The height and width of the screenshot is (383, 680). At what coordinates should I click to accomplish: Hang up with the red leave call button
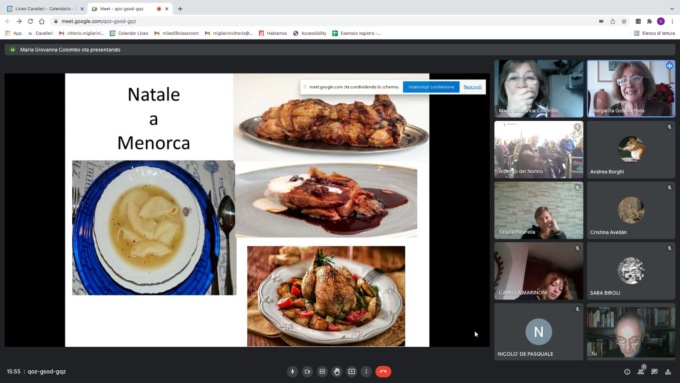coord(383,372)
